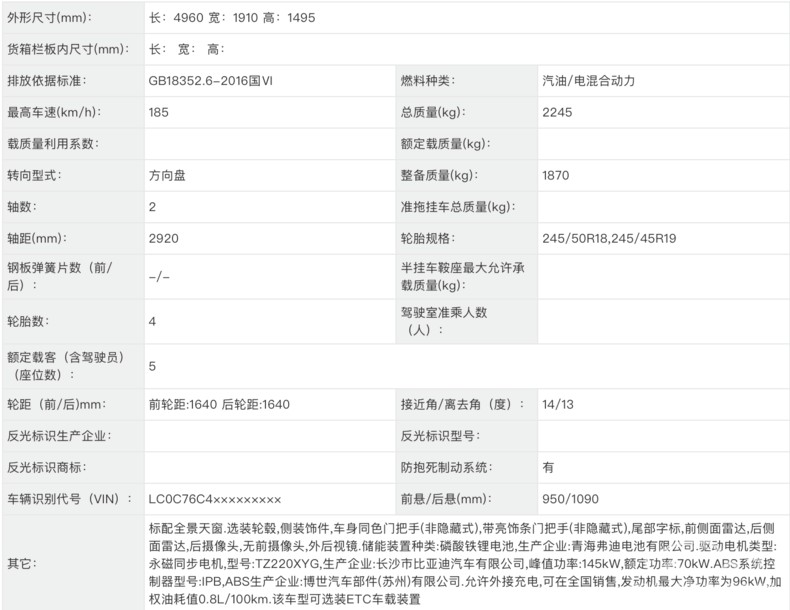Click the 燃料种类 label
Image resolution: width=790 pixels, height=610 pixels.
pos(427,81)
